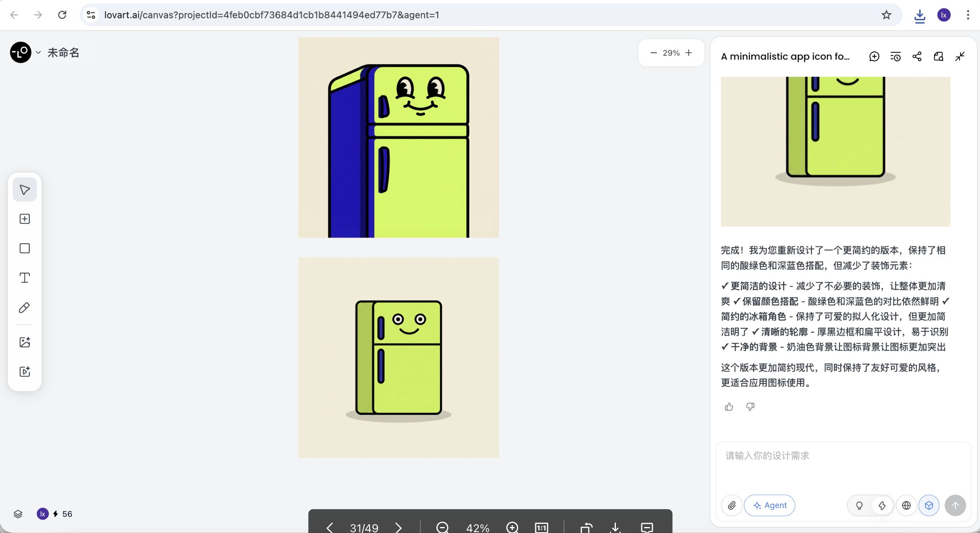Select the arrow pointer tool
This screenshot has width=980, height=533.
(25, 190)
